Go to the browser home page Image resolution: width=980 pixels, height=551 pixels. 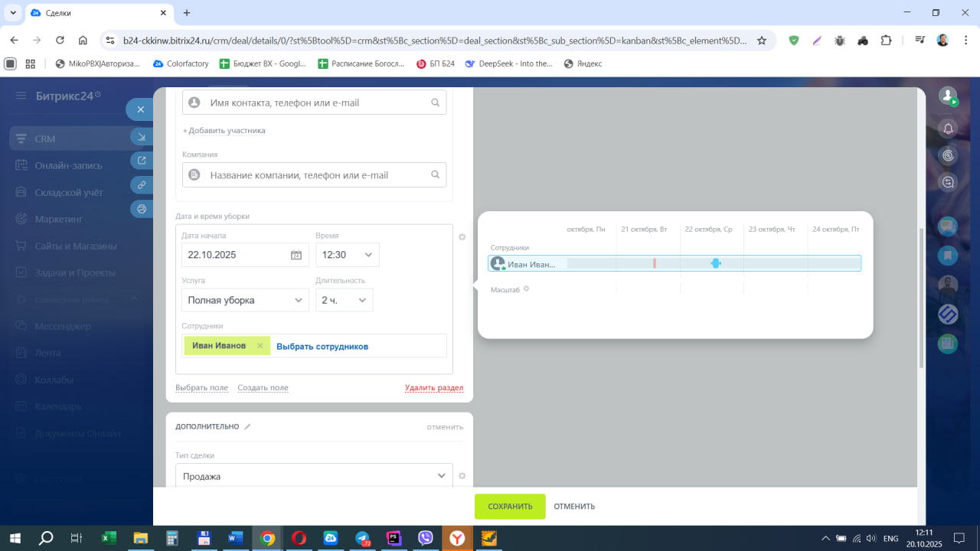click(x=83, y=41)
